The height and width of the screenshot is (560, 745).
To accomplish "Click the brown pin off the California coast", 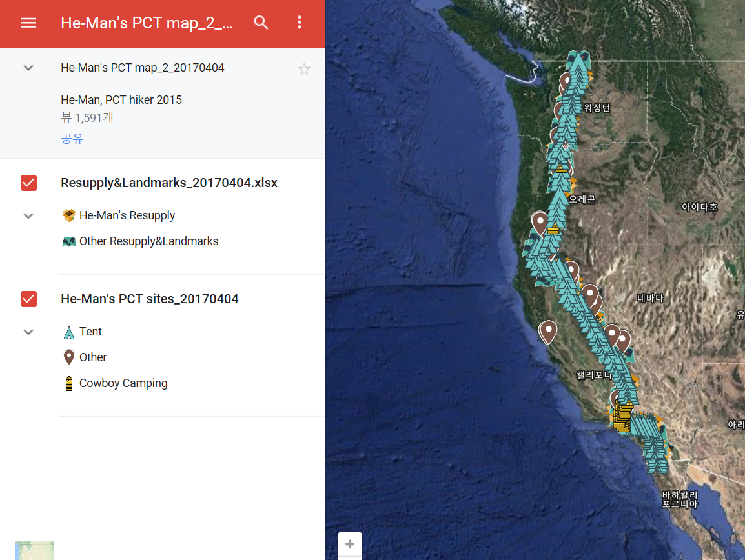I will 548,332.
